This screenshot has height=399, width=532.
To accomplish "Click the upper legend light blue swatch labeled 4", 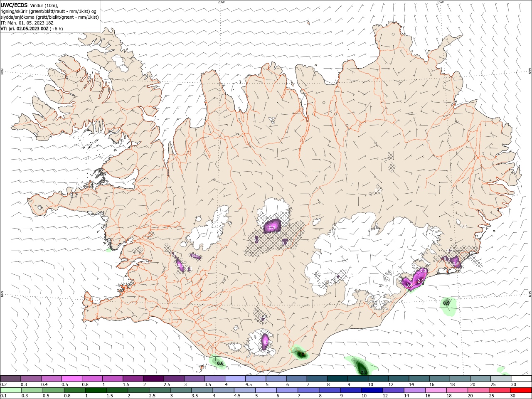I will [235, 379].
